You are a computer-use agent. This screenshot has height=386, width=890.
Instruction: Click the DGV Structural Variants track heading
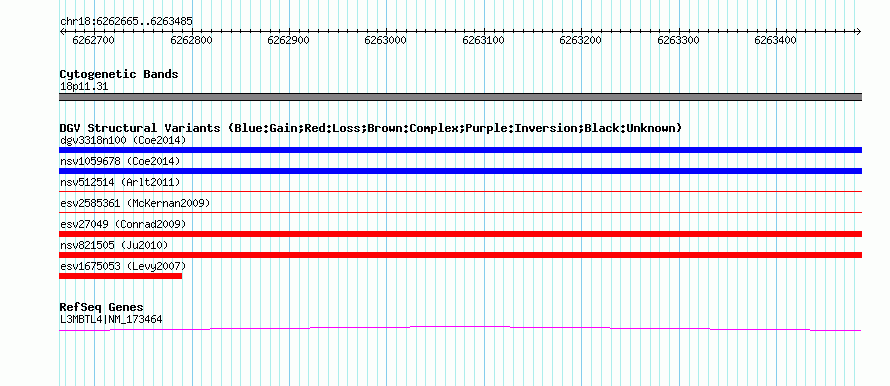[371, 128]
